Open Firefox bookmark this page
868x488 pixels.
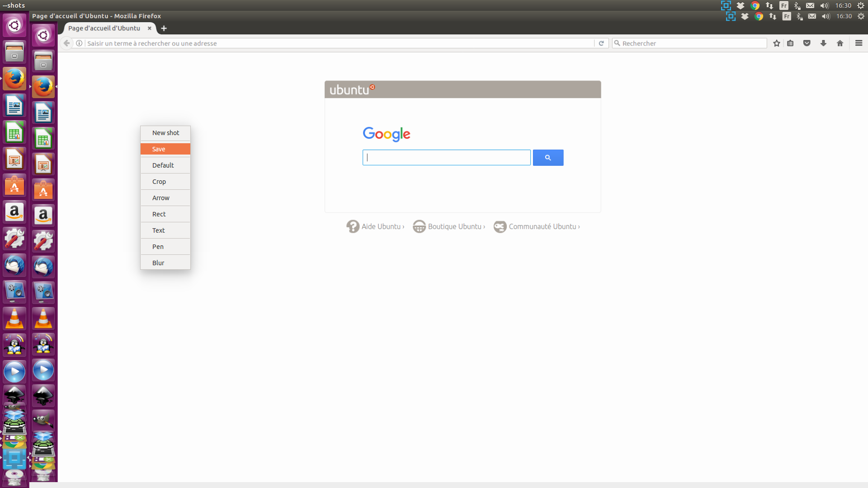(x=777, y=43)
